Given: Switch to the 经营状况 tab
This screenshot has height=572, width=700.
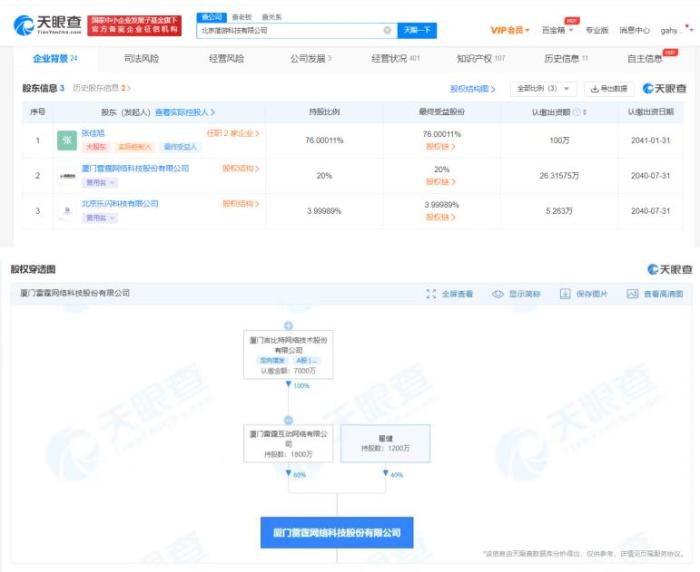Looking at the screenshot, I should (396, 58).
